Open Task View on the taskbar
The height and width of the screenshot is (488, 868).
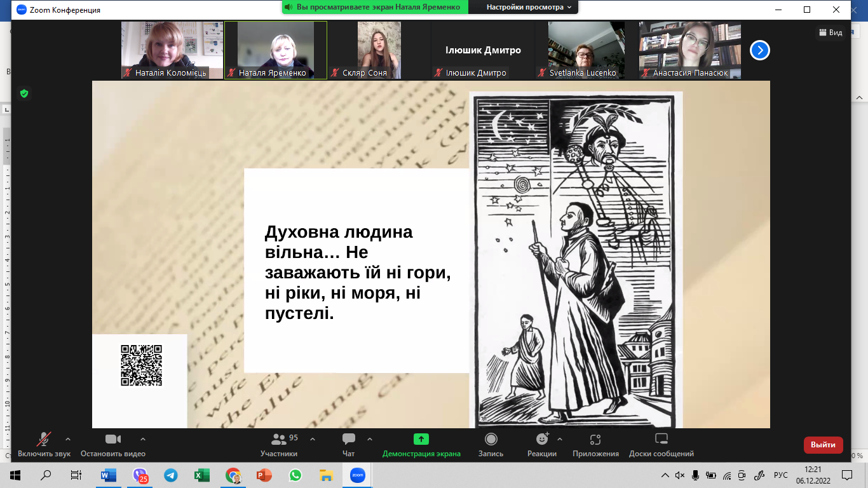pyautogui.click(x=76, y=475)
